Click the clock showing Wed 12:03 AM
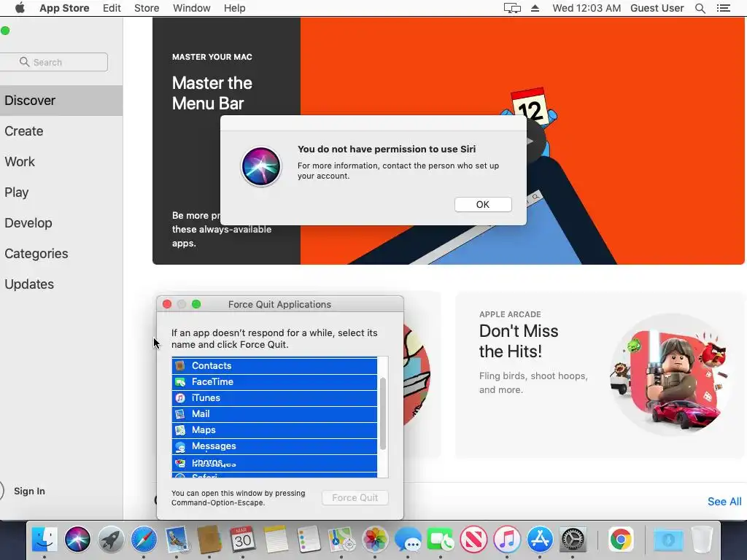 [587, 8]
